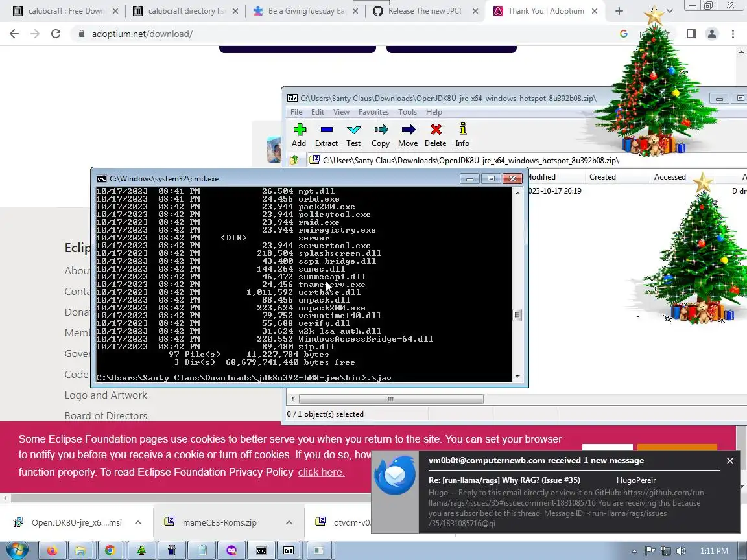This screenshot has height=560, width=747.
Task: Open Board of Directors link
Action: (106, 415)
